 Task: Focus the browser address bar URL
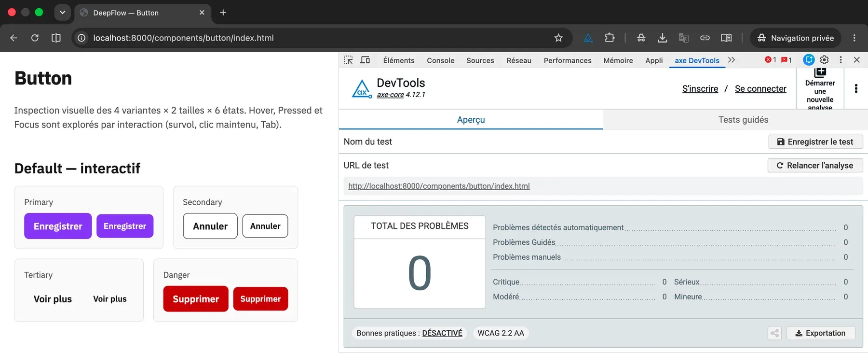pos(183,38)
